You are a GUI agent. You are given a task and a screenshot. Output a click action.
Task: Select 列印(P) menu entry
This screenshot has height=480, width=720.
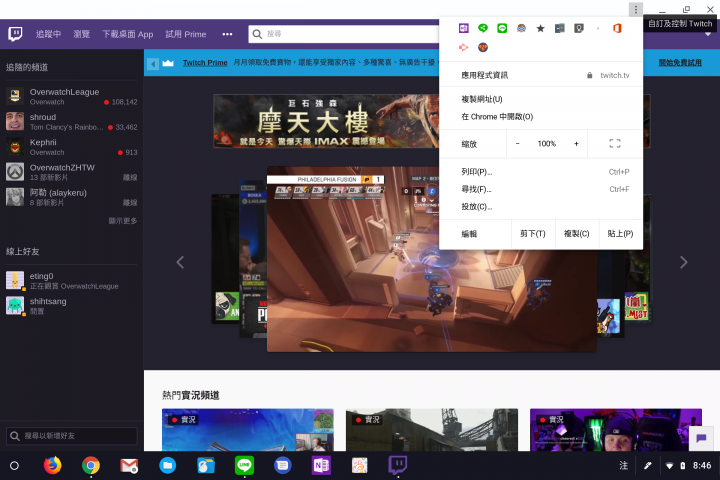pyautogui.click(x=541, y=172)
